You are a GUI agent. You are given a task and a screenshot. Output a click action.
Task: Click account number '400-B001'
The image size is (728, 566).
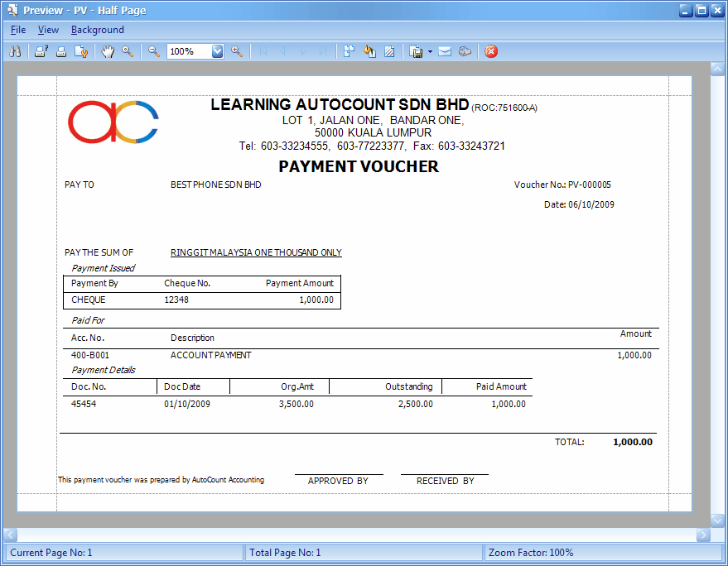click(90, 355)
